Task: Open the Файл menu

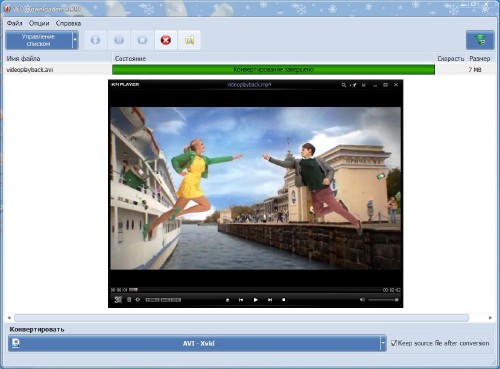Action: tap(14, 23)
